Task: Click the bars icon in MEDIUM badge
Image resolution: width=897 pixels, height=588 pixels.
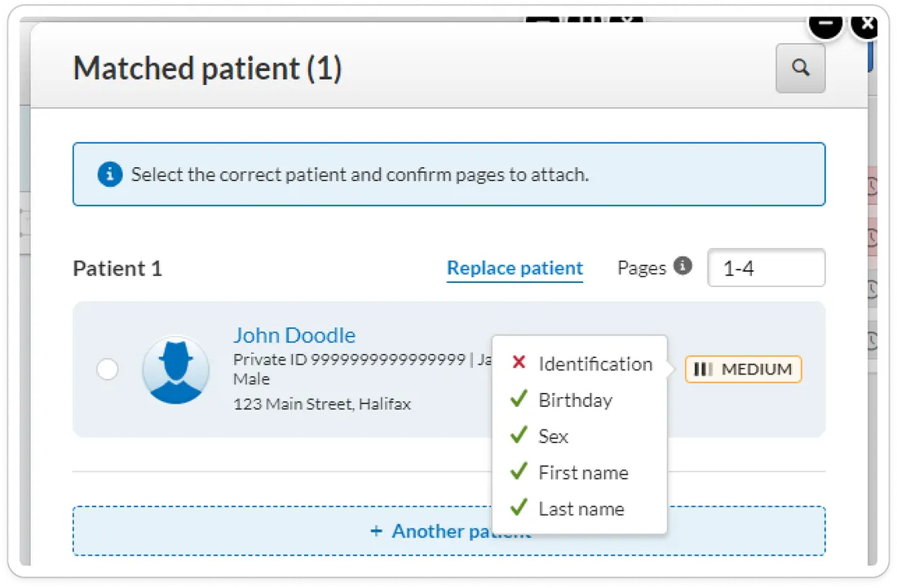Action: coord(702,369)
